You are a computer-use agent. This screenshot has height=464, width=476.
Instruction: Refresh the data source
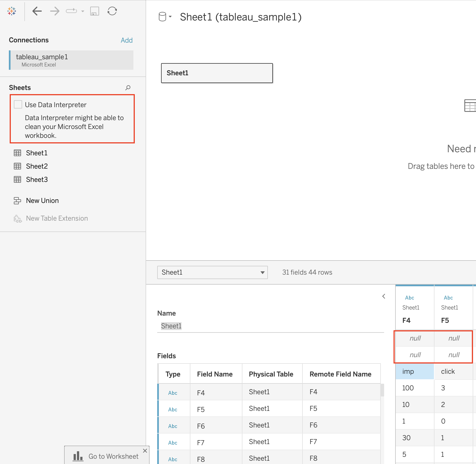tap(112, 11)
